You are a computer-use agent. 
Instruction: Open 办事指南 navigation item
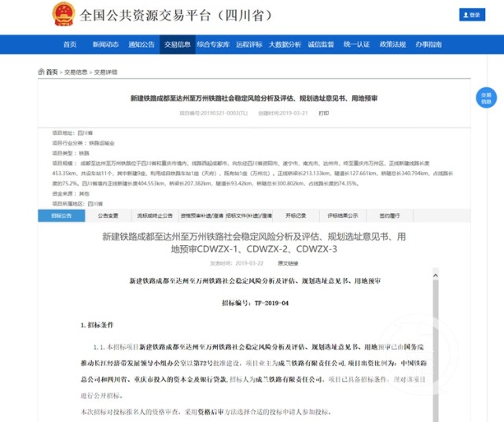[x=429, y=44]
